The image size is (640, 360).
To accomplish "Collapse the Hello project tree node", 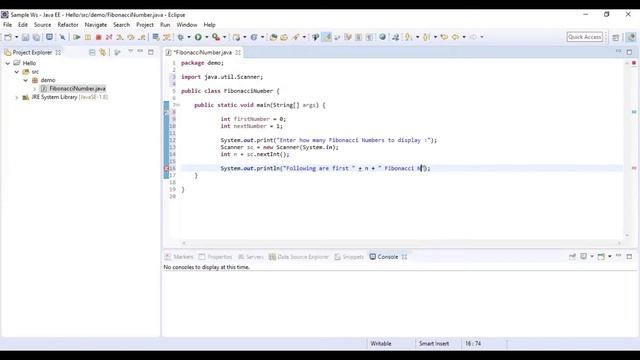I will (8, 63).
